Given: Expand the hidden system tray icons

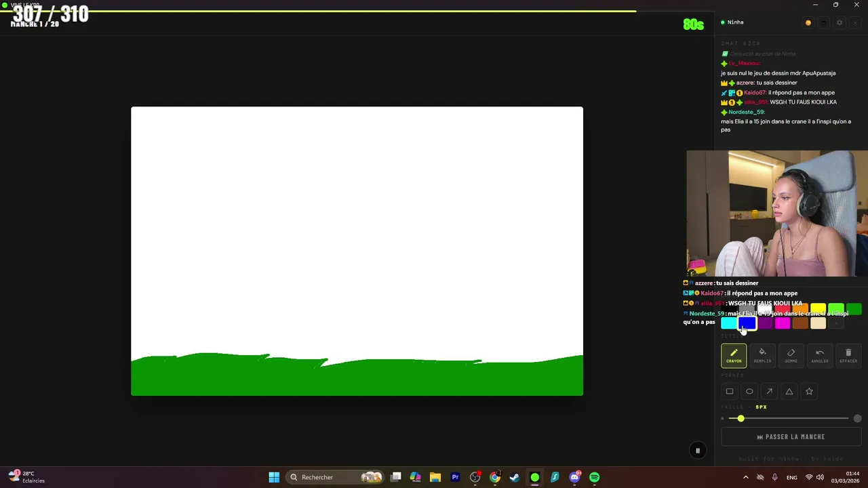Looking at the screenshot, I should (x=746, y=477).
